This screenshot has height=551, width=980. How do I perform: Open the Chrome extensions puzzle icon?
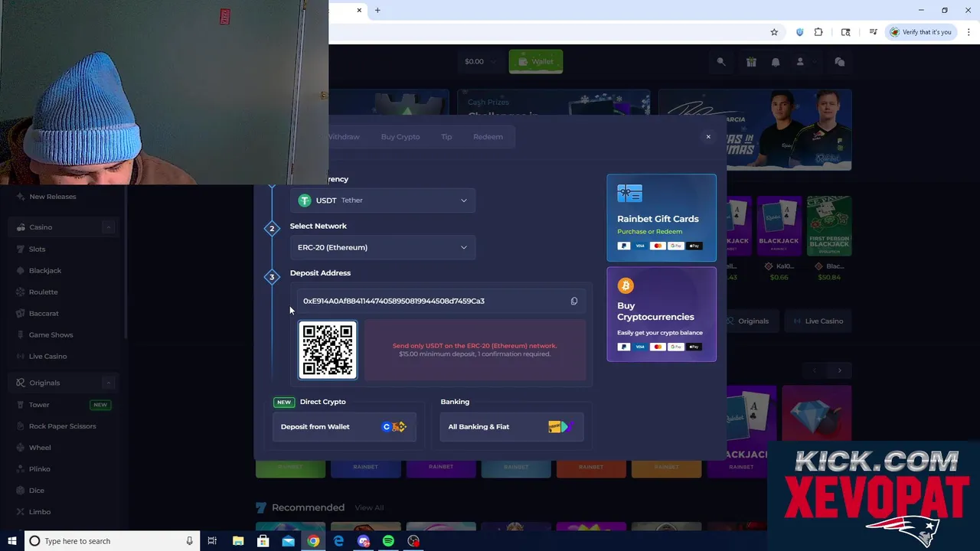pyautogui.click(x=818, y=32)
